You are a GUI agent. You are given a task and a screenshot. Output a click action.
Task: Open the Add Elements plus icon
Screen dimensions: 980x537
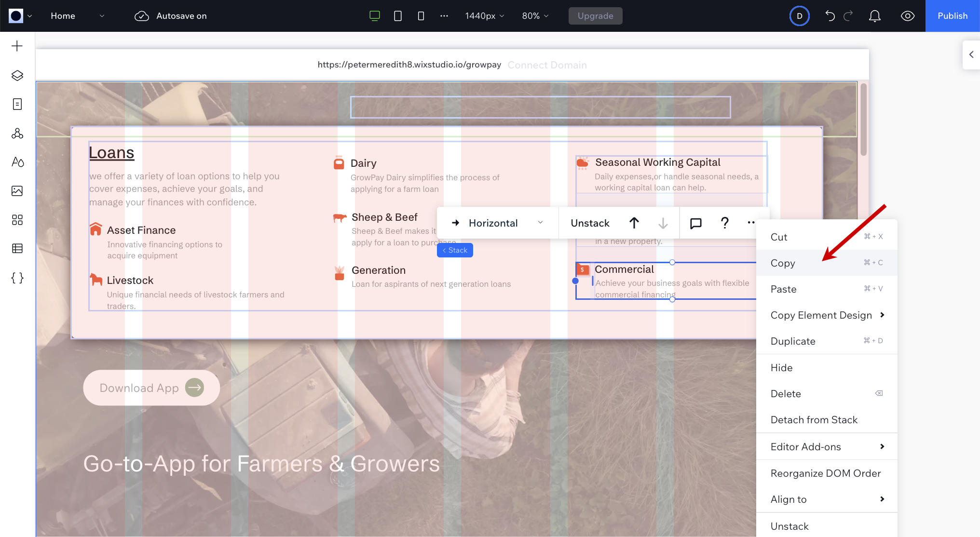click(x=17, y=46)
